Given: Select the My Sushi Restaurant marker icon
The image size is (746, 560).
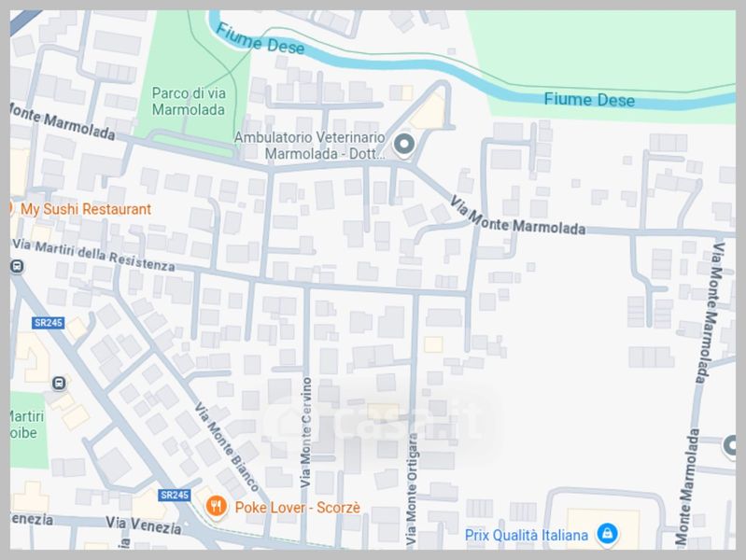Looking at the screenshot, I should 11,208.
